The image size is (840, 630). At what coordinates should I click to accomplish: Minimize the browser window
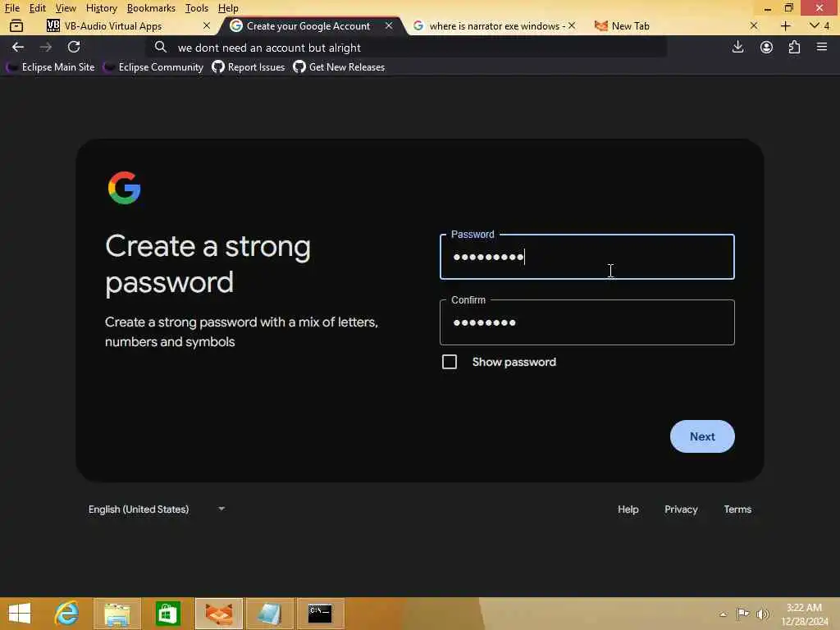pos(767,8)
